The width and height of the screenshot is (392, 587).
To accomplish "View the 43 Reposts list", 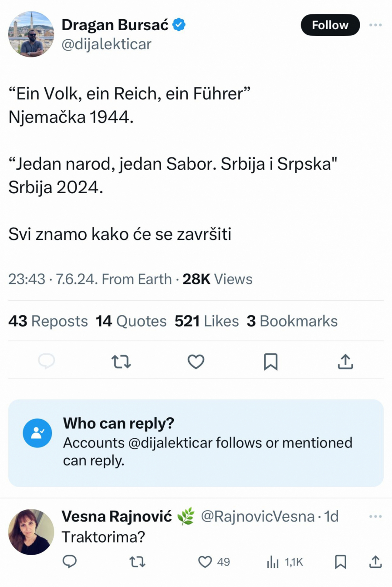I will click(x=48, y=321).
